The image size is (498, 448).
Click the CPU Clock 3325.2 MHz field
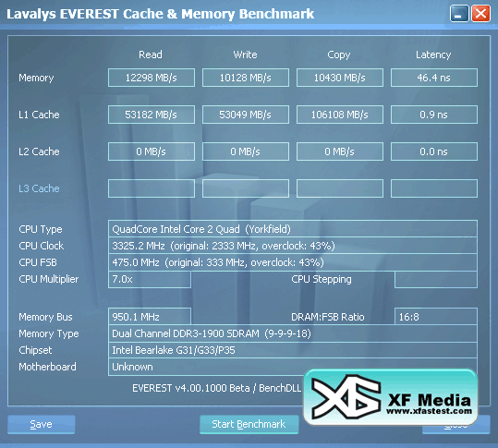(x=293, y=246)
